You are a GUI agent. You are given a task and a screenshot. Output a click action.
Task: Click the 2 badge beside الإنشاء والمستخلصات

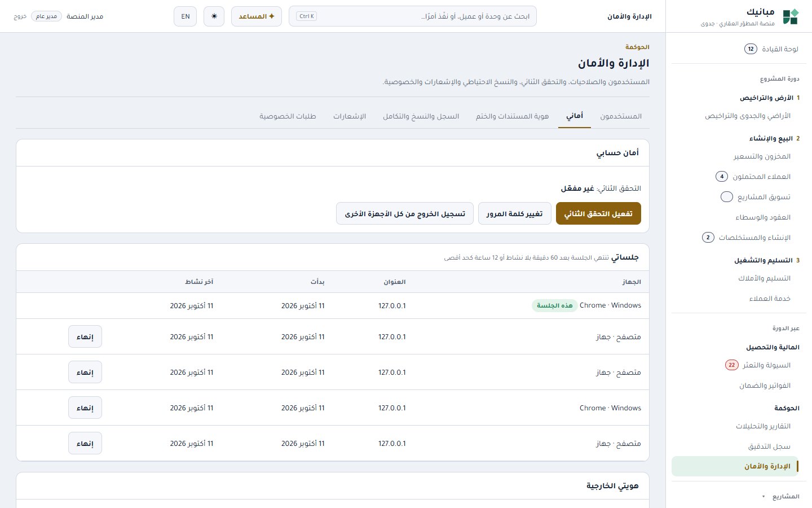coord(708,238)
